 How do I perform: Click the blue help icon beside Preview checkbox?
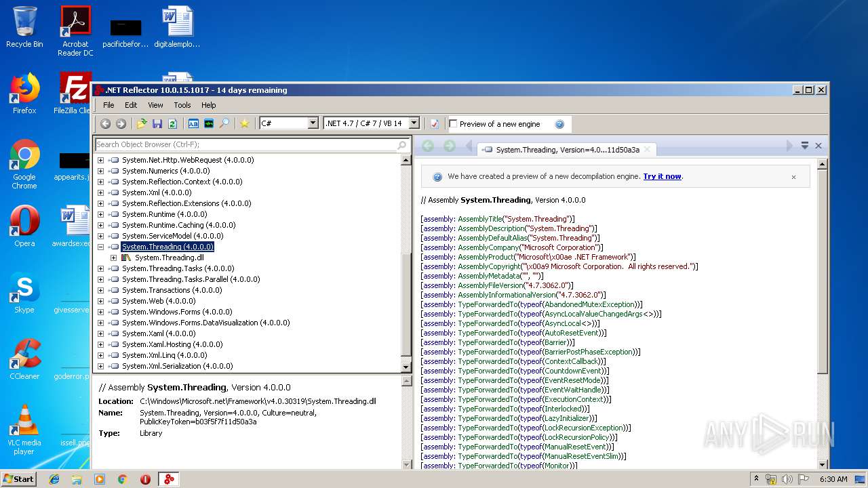(559, 124)
